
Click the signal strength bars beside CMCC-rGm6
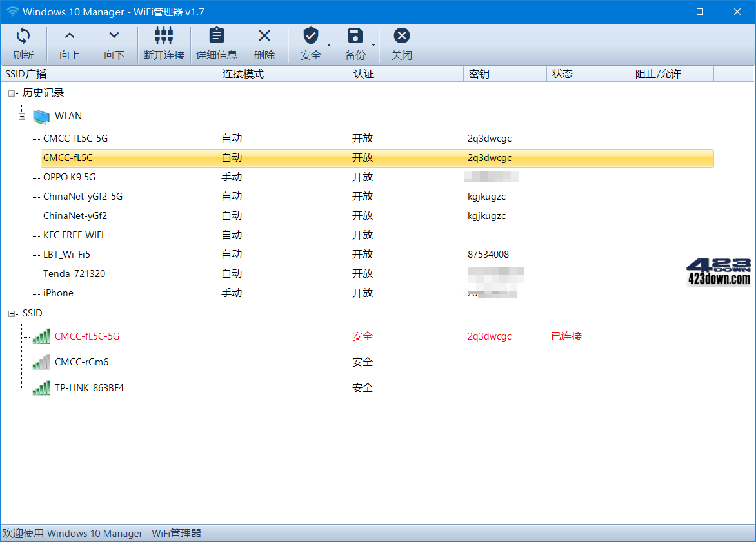[40, 362]
